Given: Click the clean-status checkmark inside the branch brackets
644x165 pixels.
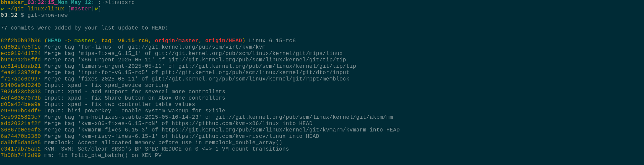Looking at the screenshot, I should pyautogui.click(x=96, y=9).
